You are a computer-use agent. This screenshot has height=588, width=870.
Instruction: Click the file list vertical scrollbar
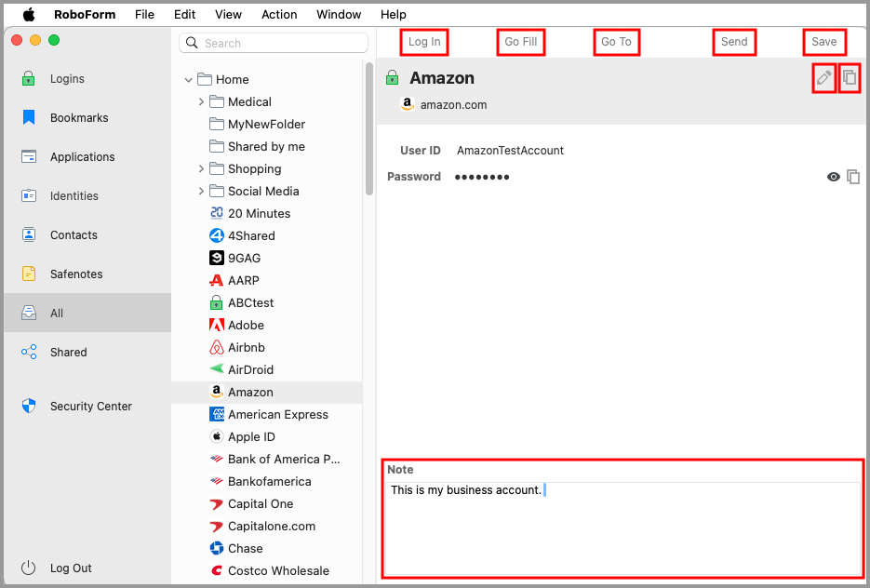coord(369,128)
